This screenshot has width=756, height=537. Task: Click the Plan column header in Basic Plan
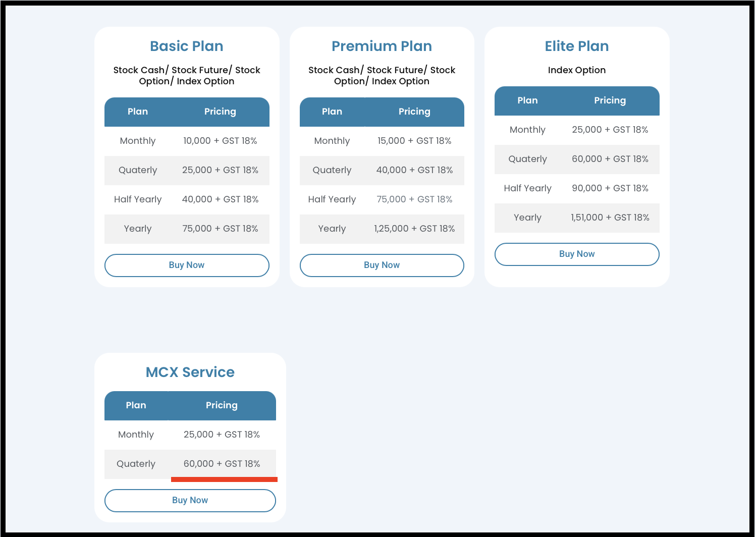[x=138, y=112]
